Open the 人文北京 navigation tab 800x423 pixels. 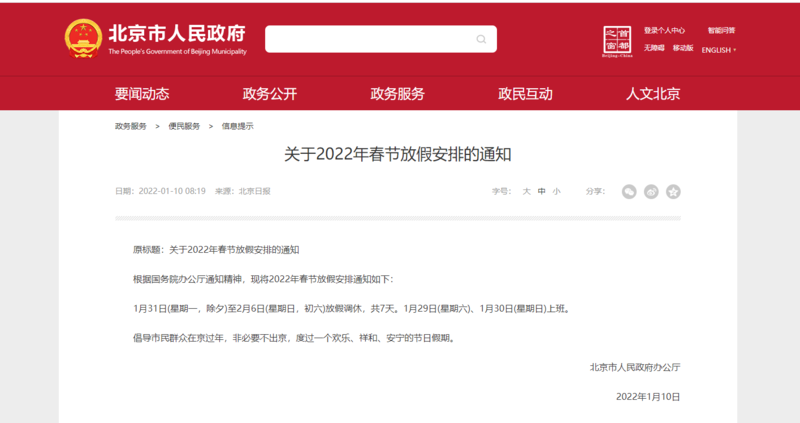(x=653, y=94)
